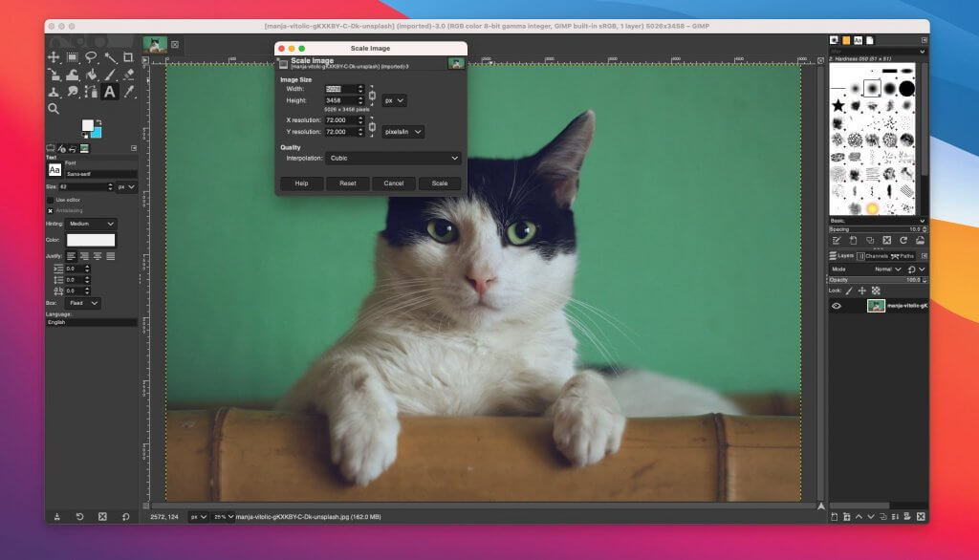Open the font size unit px dropdown
The width and height of the screenshot is (979, 560).
126,186
